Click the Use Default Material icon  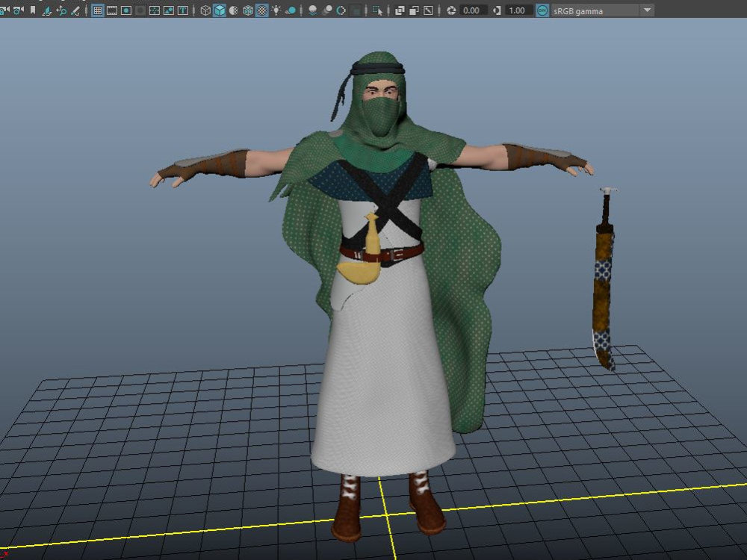pos(233,10)
